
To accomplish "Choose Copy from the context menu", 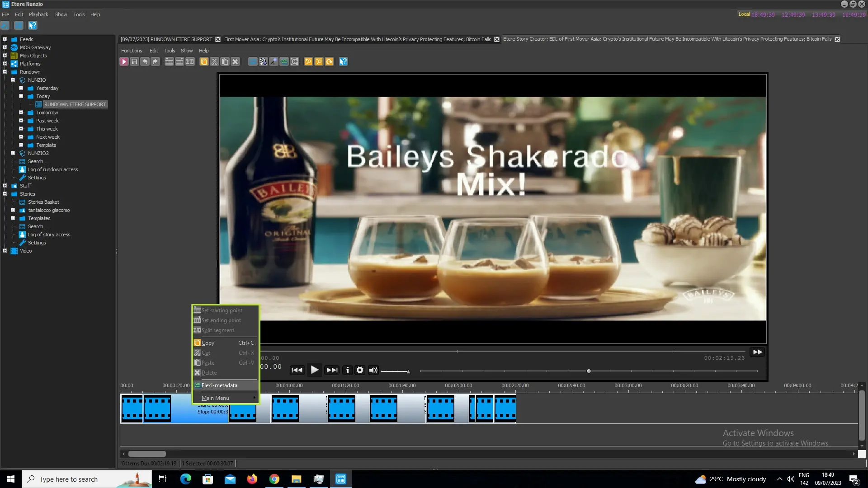I will point(208,343).
